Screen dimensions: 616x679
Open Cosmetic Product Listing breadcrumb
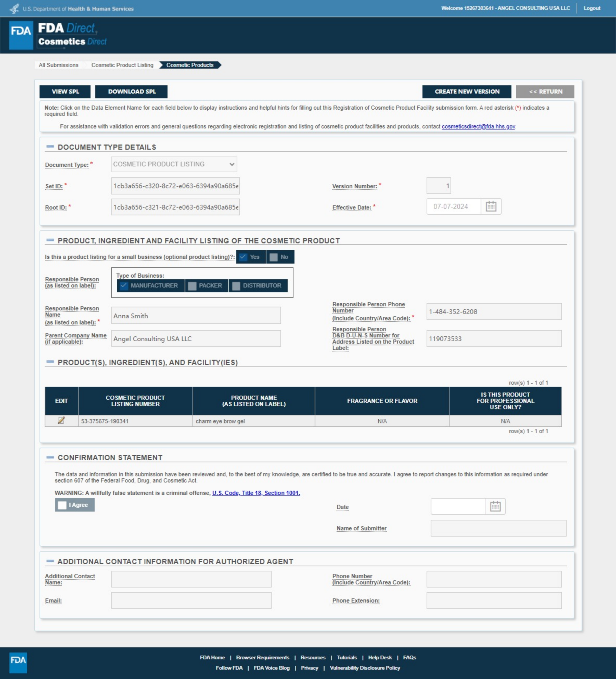tap(122, 65)
